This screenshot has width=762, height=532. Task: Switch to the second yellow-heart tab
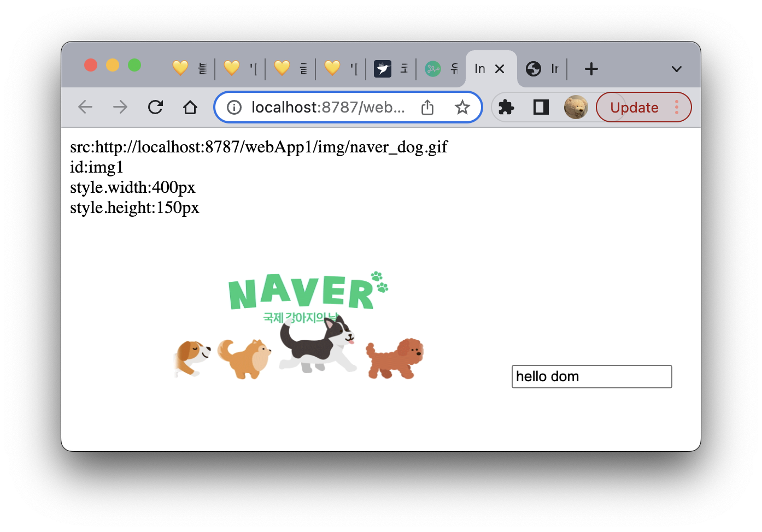click(x=240, y=69)
